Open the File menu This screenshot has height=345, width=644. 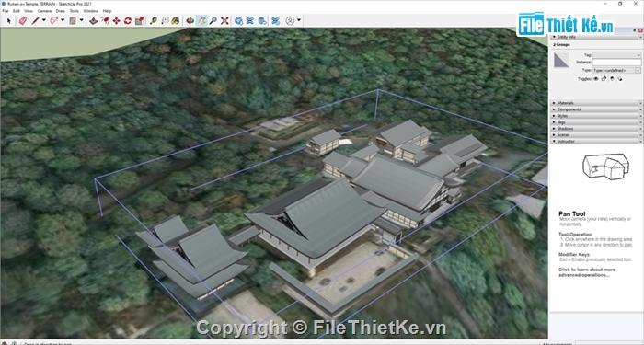(x=5, y=11)
